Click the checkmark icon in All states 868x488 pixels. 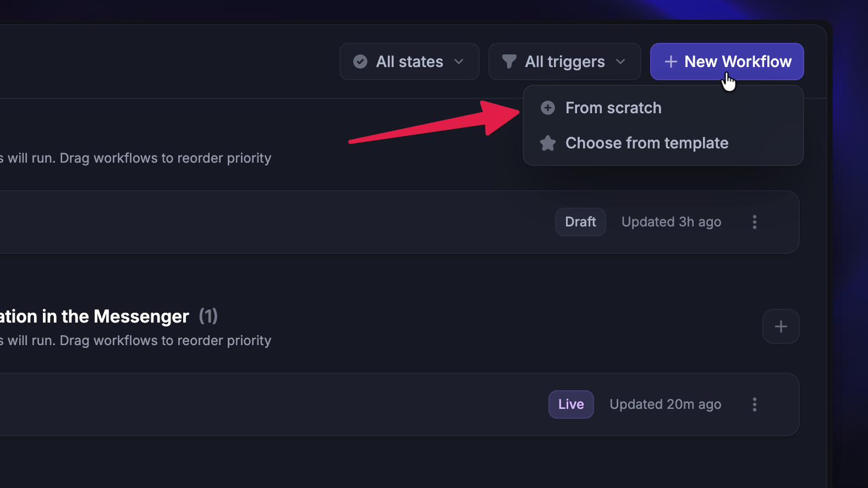(360, 62)
